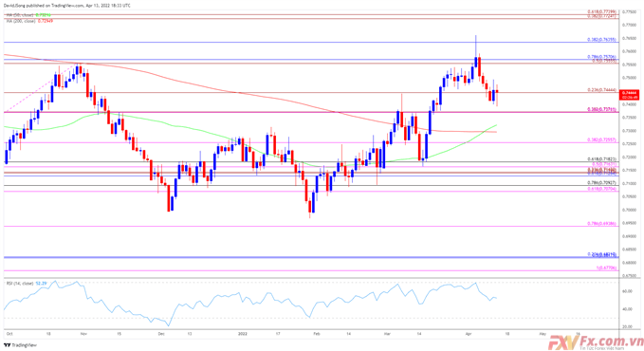Click the 0.382(0.72557) Fibonacci label

pyautogui.click(x=601, y=140)
